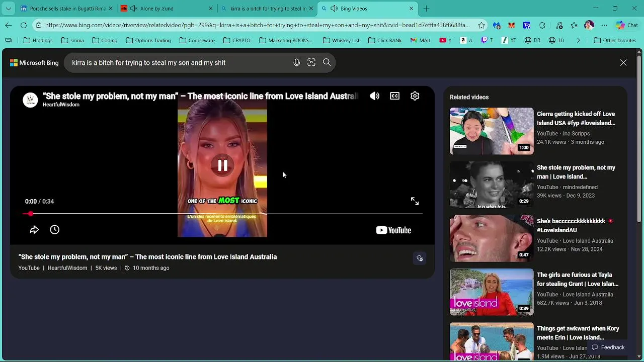Open browser Settings and more menu
The height and width of the screenshot is (362, 644).
pyautogui.click(x=604, y=25)
